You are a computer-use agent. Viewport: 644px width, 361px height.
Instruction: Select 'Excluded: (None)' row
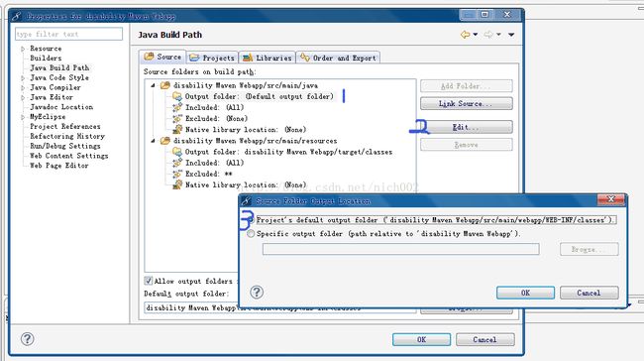coord(216,118)
